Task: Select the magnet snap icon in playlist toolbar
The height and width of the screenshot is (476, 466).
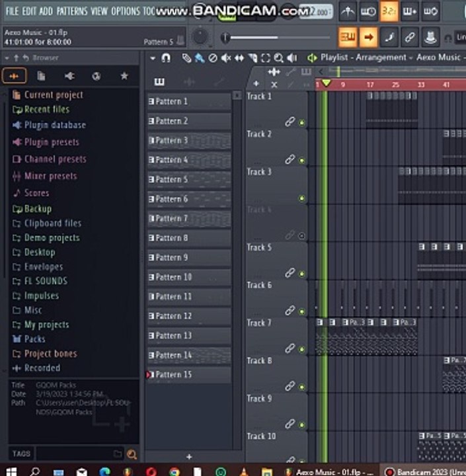Action: point(166,58)
